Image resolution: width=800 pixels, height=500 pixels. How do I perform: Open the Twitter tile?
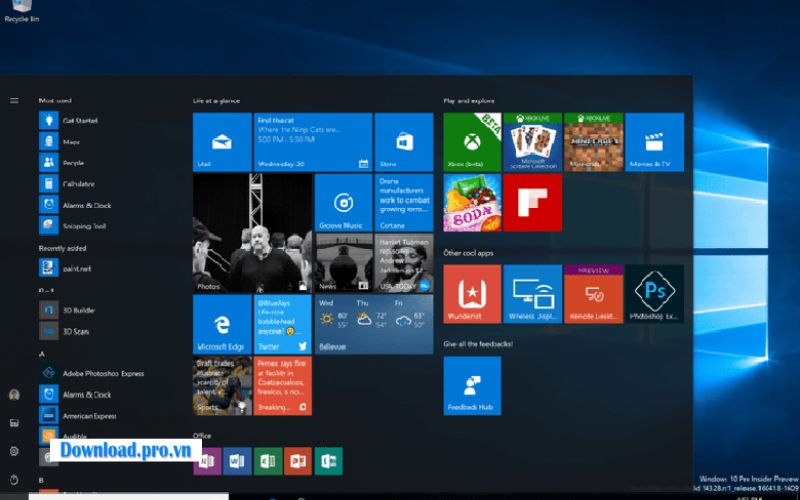pos(283,324)
